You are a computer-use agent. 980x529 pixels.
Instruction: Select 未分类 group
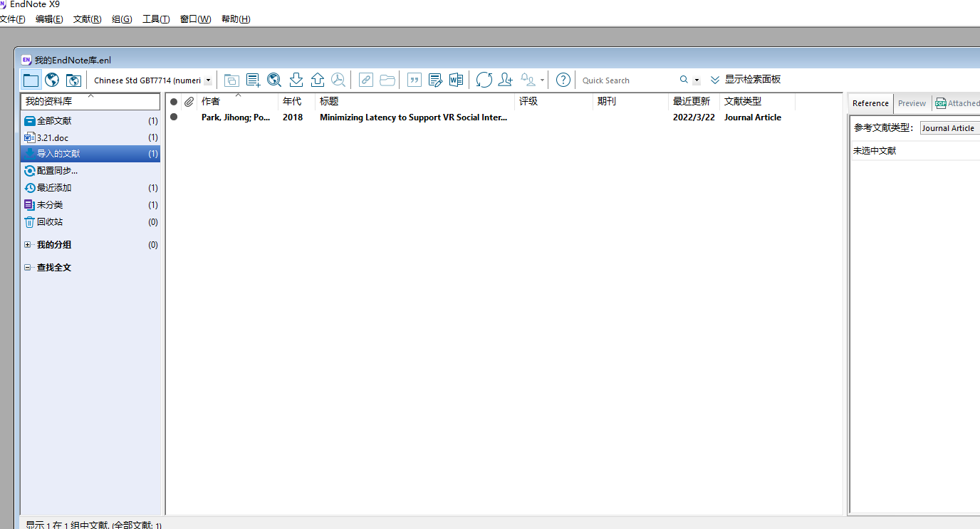[x=90, y=205]
